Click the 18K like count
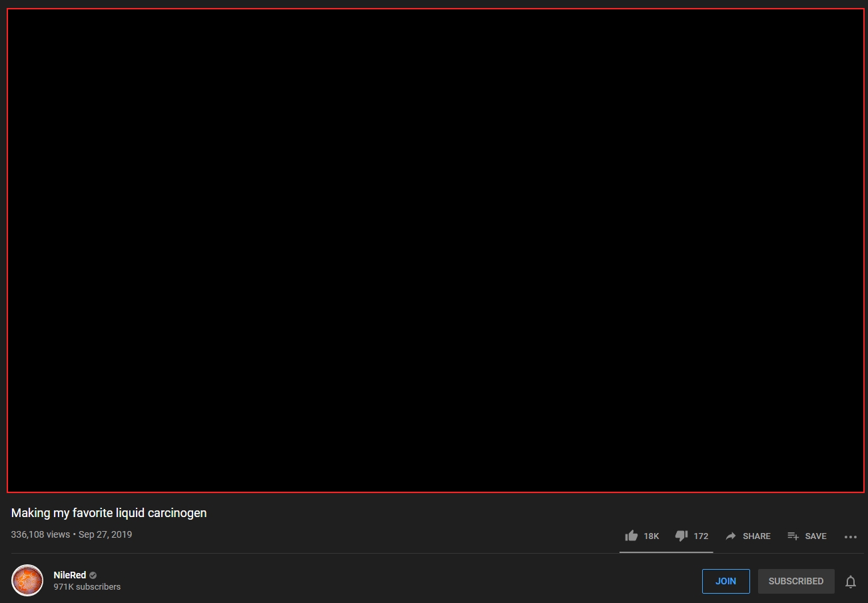The image size is (868, 603). tap(651, 536)
